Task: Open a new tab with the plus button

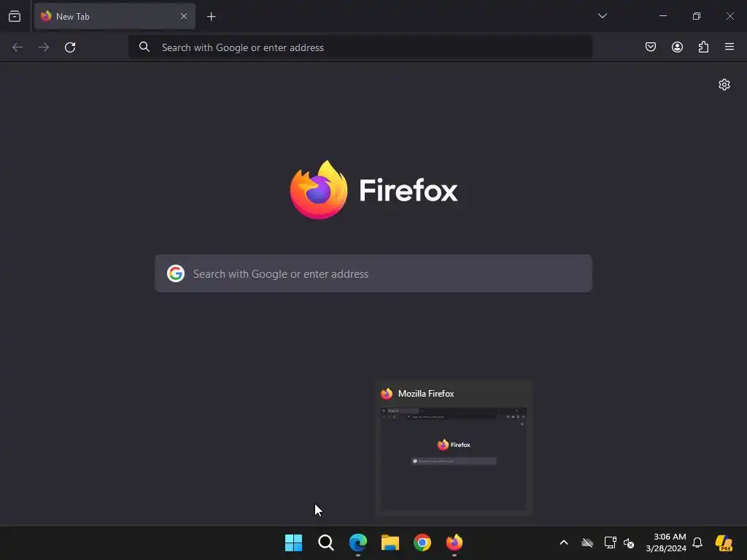Action: point(211,17)
